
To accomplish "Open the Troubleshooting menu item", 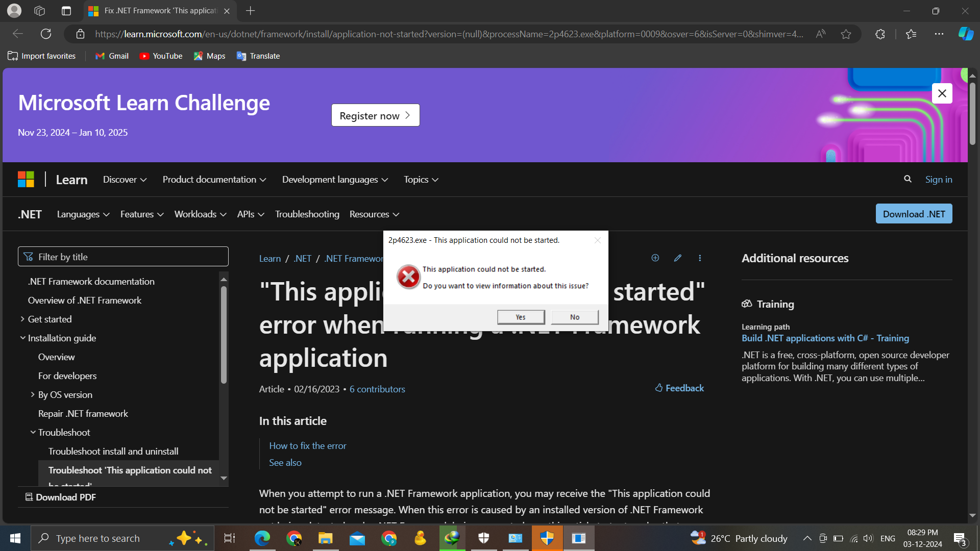I will click(307, 214).
